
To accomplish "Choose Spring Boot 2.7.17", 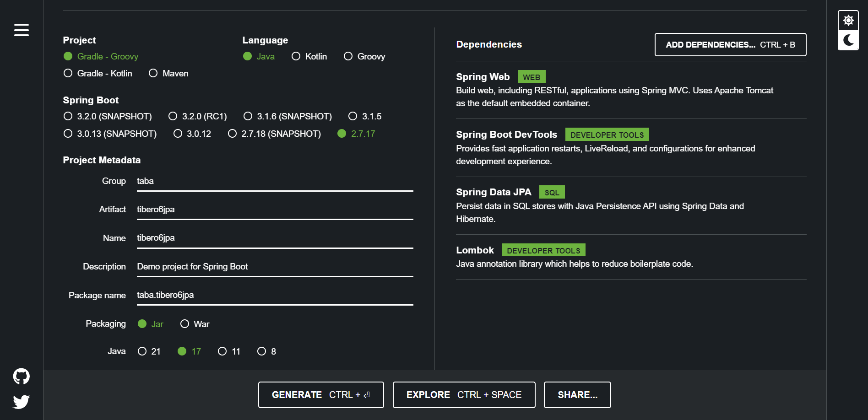I will pyautogui.click(x=356, y=134).
